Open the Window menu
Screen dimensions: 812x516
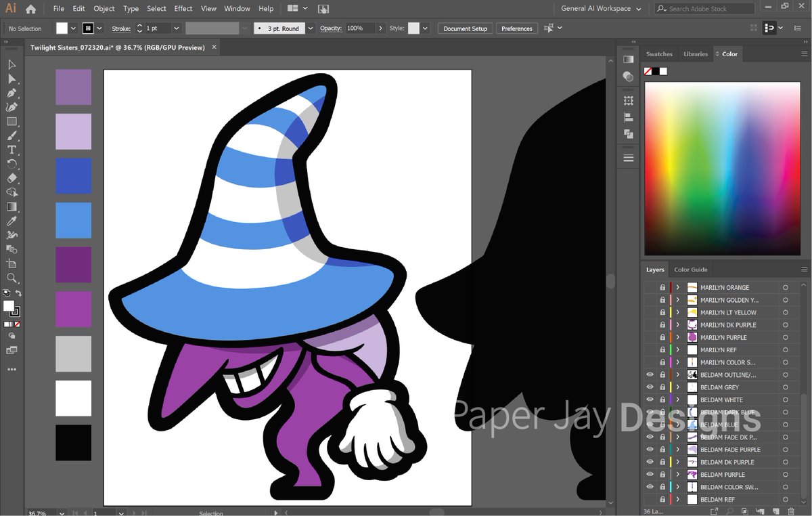tap(237, 9)
